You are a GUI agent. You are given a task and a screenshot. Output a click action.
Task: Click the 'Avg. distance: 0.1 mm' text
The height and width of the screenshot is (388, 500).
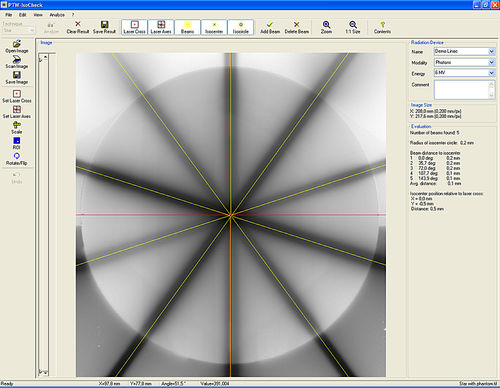click(435, 183)
